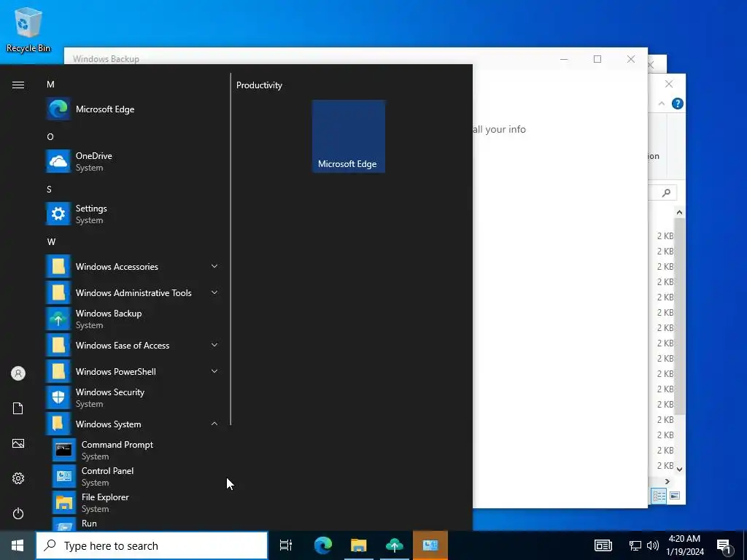Switch back window to large icons view
The height and width of the screenshot is (560, 747).
[675, 496]
